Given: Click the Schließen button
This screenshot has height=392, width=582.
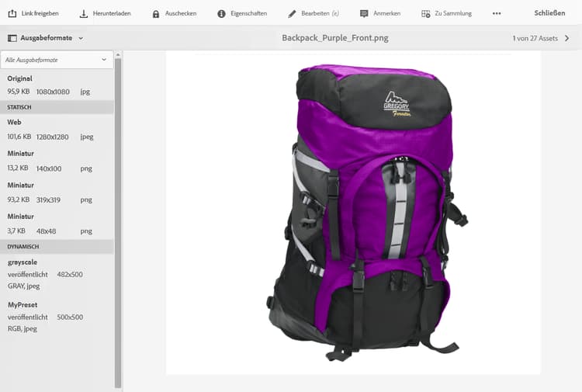Looking at the screenshot, I should (x=549, y=13).
